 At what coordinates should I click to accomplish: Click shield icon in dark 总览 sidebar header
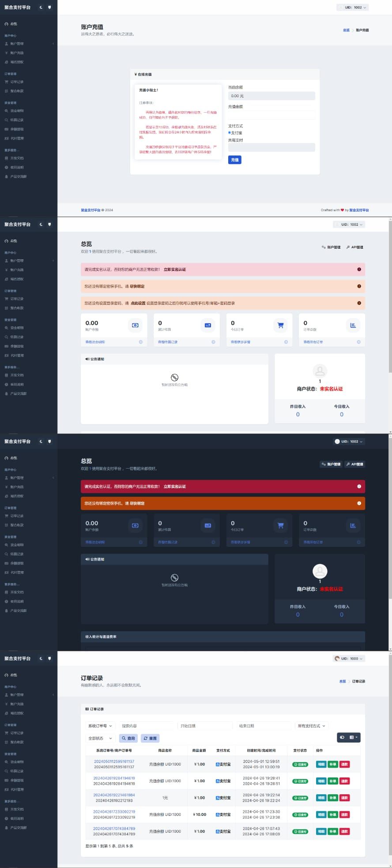[49, 441]
